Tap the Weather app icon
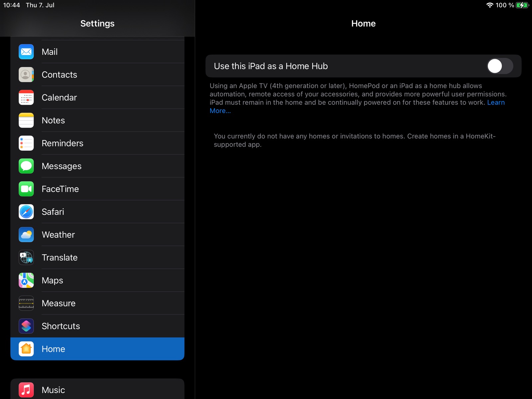532x399 pixels. (26, 235)
